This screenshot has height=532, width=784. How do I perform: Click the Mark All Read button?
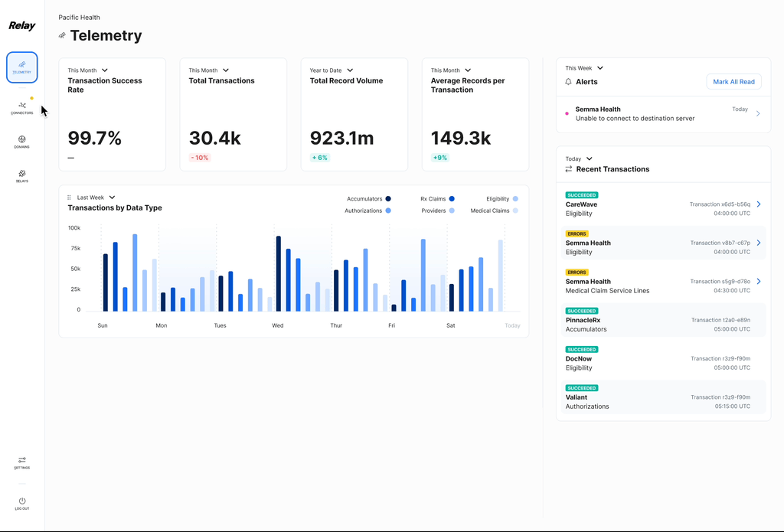pos(733,81)
